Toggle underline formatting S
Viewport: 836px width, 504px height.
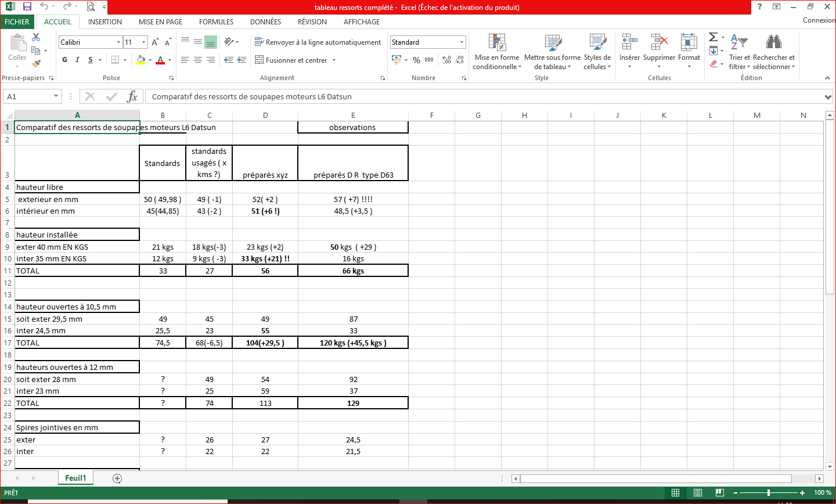coord(91,60)
